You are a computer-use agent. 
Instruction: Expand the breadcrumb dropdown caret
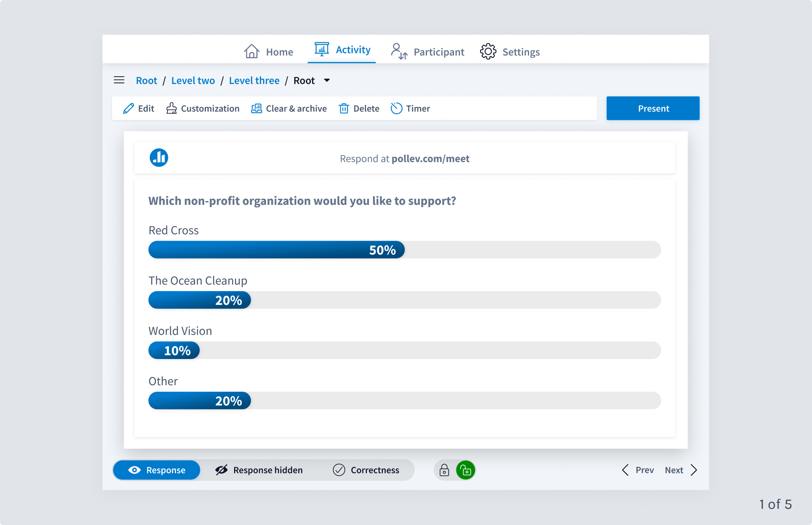(327, 80)
